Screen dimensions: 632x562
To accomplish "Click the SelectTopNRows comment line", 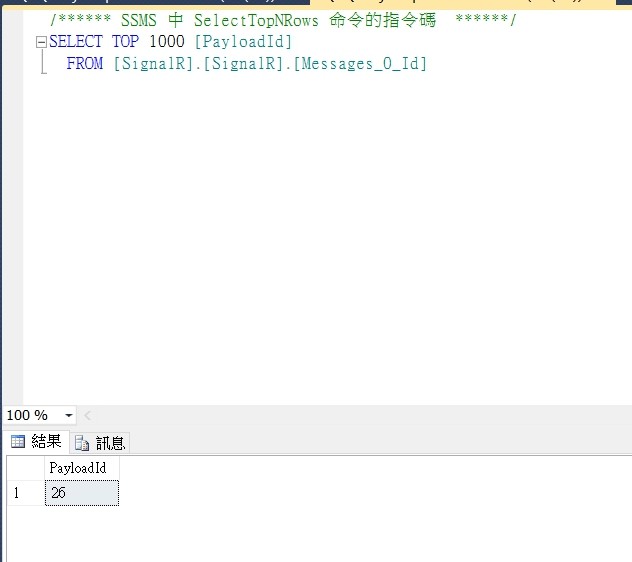I will point(283,20).
